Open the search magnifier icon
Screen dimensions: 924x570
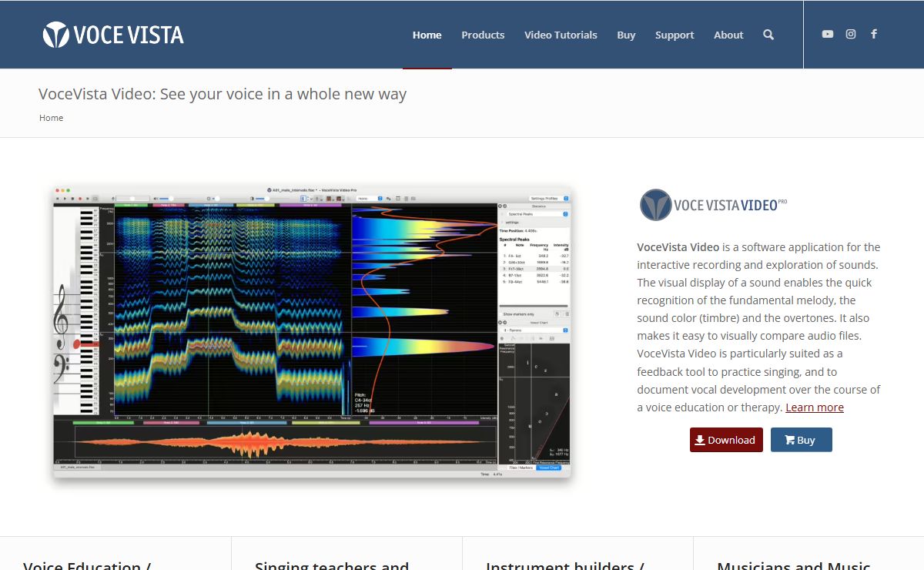(768, 35)
